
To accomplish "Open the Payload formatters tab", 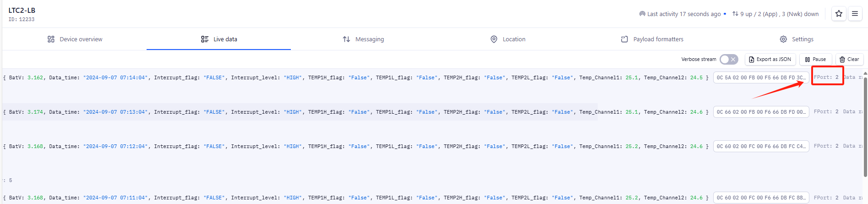I will (652, 39).
